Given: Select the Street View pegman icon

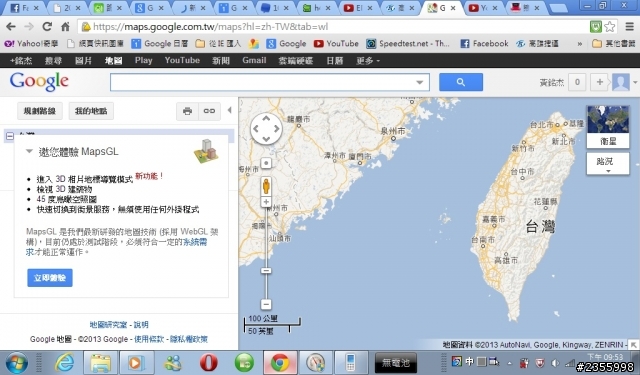Looking at the screenshot, I should pos(266,186).
